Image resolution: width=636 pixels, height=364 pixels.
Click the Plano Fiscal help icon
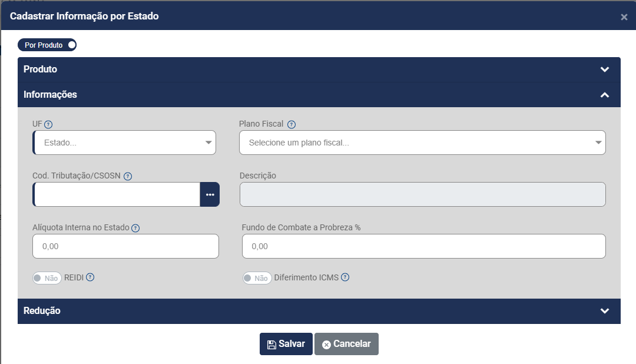pos(291,124)
